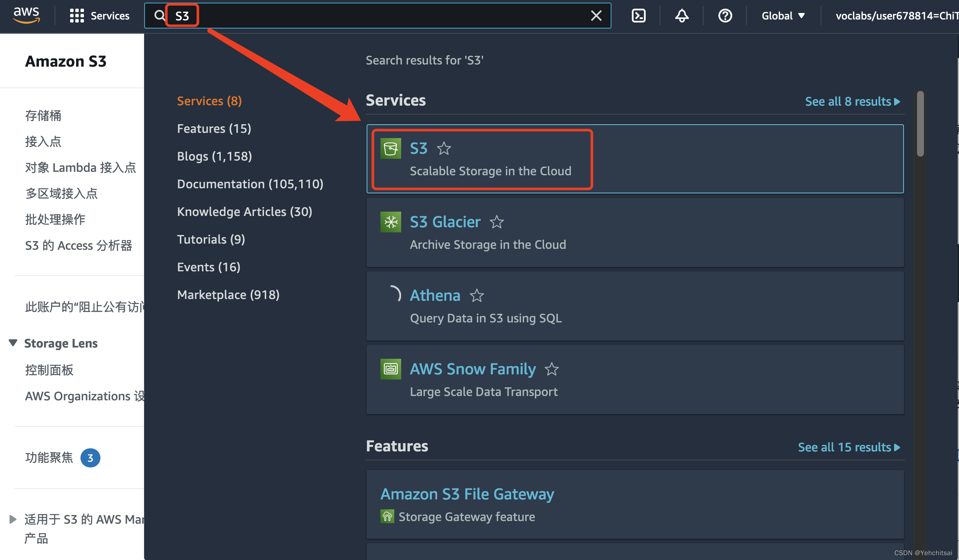Viewport: 959px width, 560px height.
Task: Open 存储桶 in the sidebar
Action: coord(43,116)
